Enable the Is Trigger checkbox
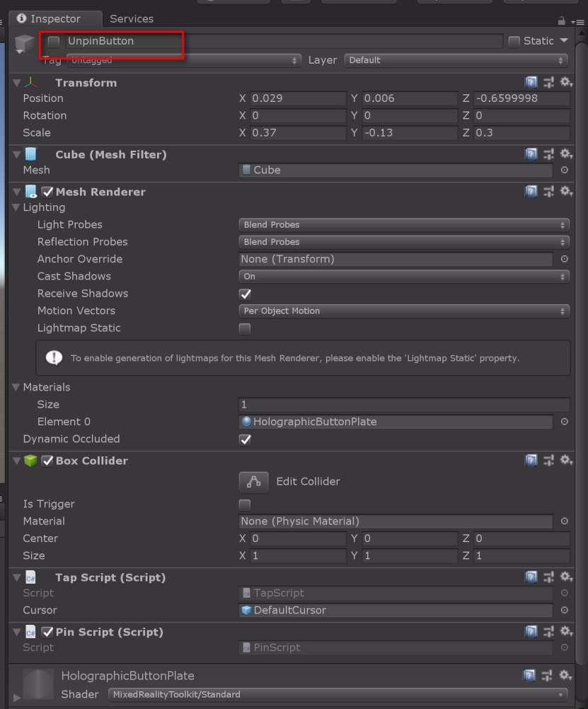 click(245, 505)
